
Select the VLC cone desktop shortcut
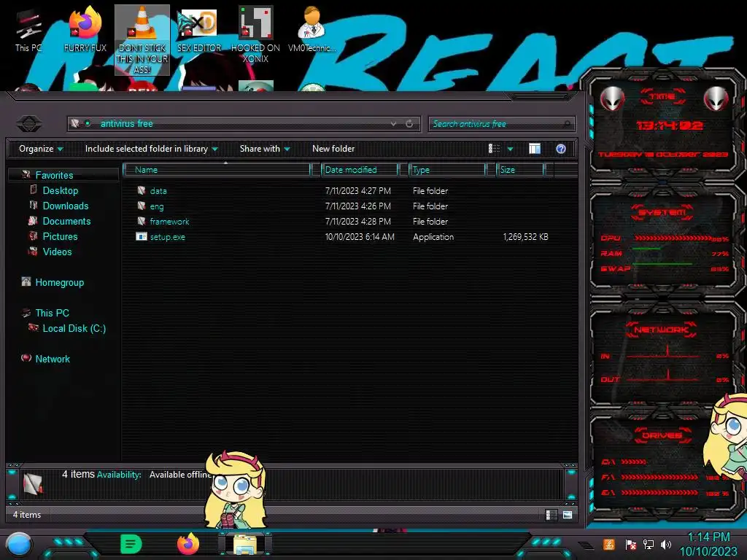point(142,40)
